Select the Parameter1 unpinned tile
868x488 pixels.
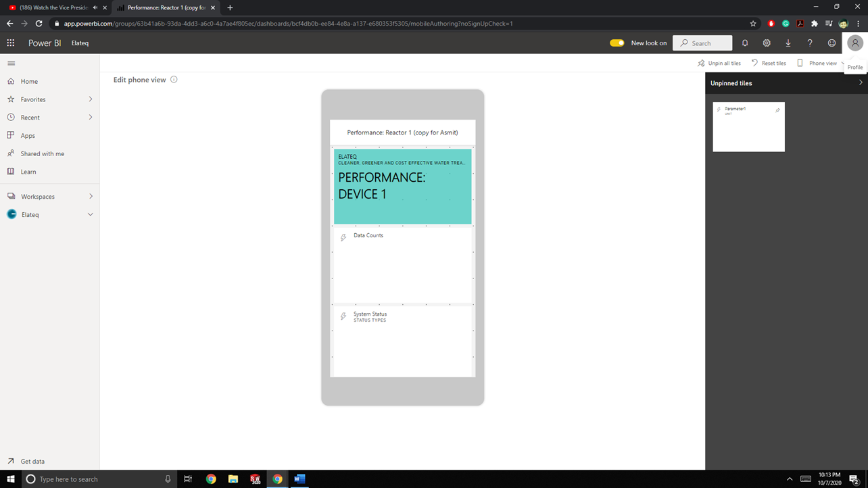748,126
